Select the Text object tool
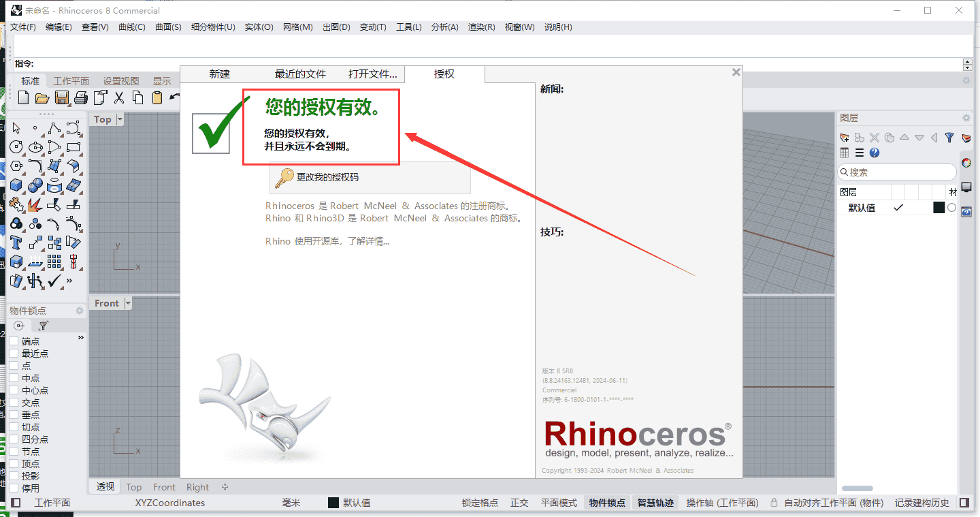980x517 pixels. [x=16, y=242]
